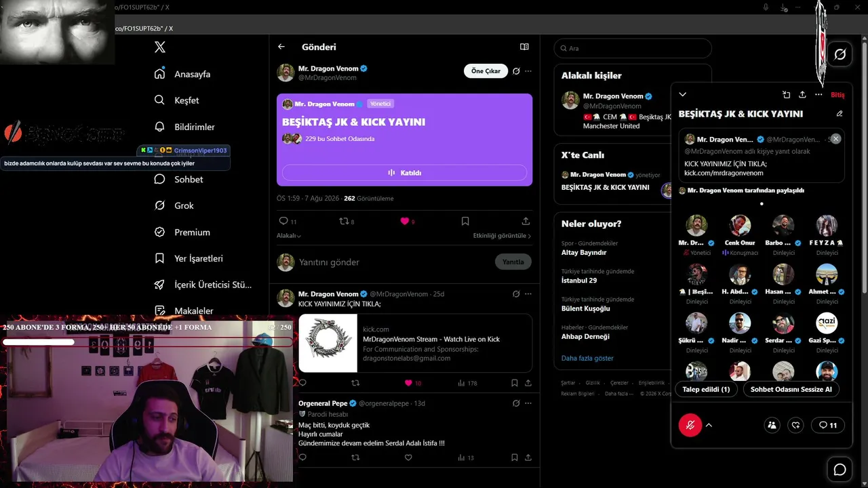The image size is (868, 488).
Task: Bookmark the main BEŞİKTAŞ JK post
Action: (465, 221)
